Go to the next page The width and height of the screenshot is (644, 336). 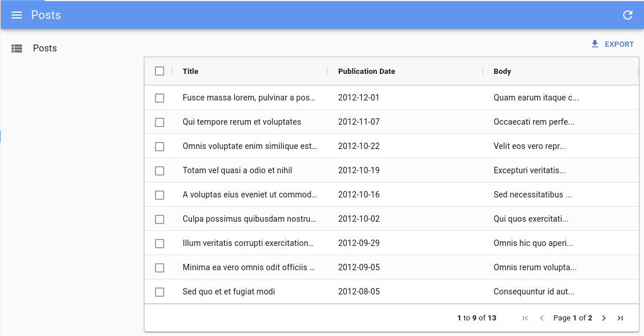(604, 318)
